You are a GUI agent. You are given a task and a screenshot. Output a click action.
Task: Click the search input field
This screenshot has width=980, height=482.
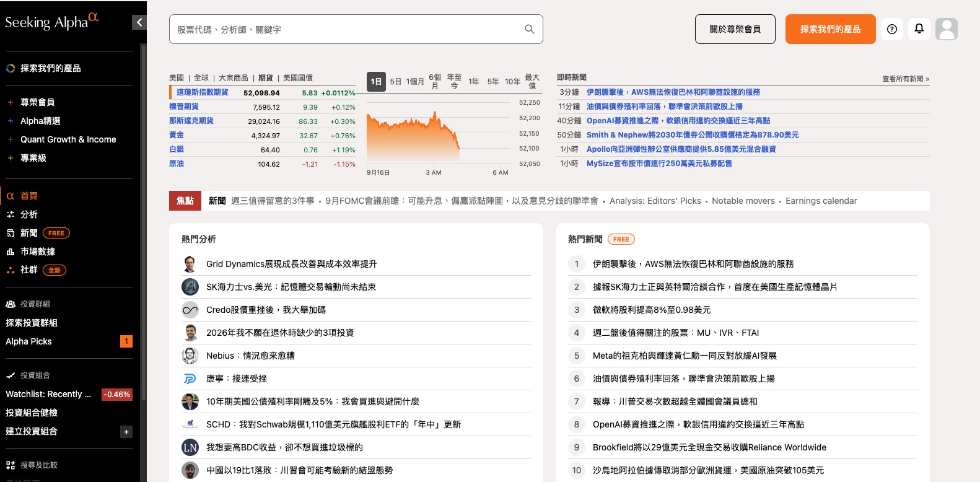tap(356, 29)
